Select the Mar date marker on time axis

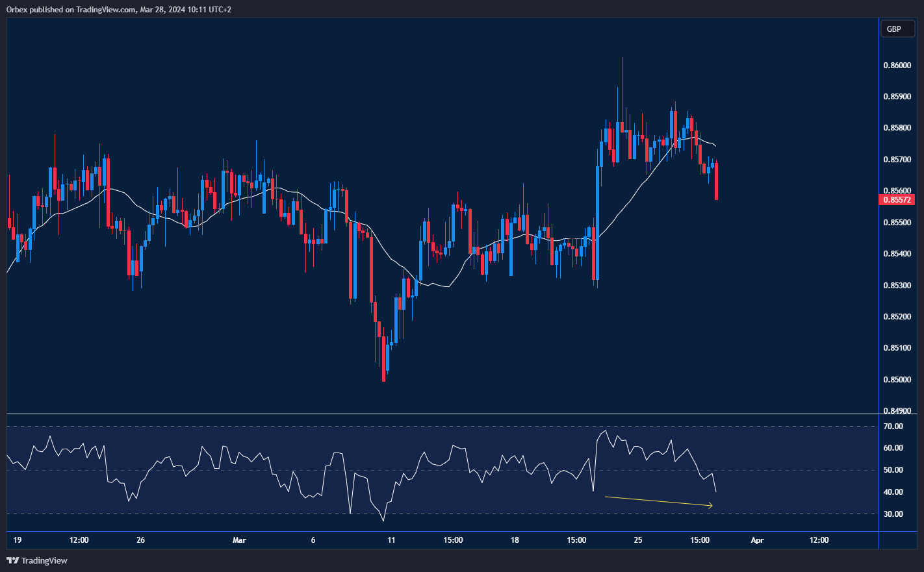pos(239,540)
